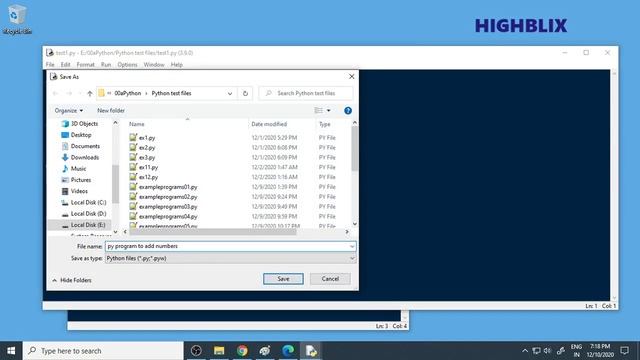Click the Back navigation arrow
The width and height of the screenshot is (640, 360).
tap(56, 93)
